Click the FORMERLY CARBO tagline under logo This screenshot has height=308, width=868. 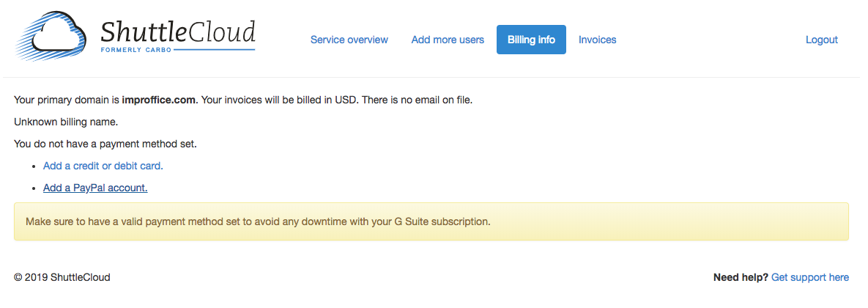[136, 50]
